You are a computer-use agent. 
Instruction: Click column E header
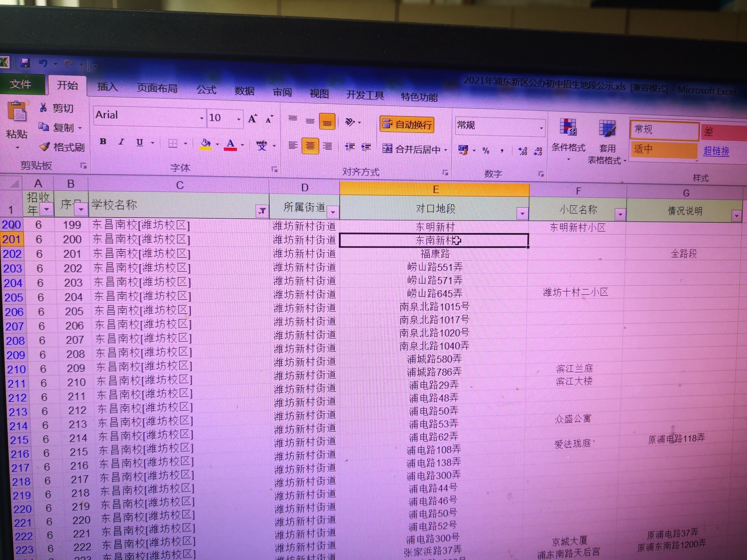[435, 189]
